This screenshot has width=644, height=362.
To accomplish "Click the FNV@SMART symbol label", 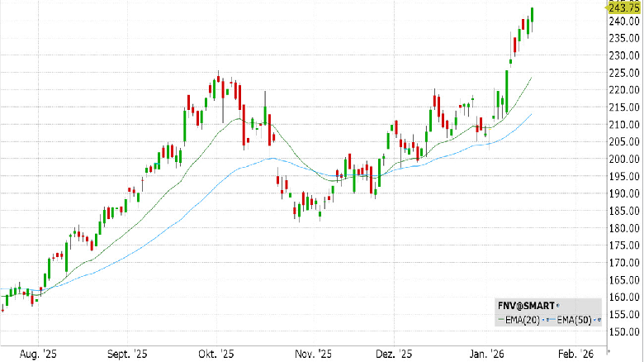I will pyautogui.click(x=526, y=306).
